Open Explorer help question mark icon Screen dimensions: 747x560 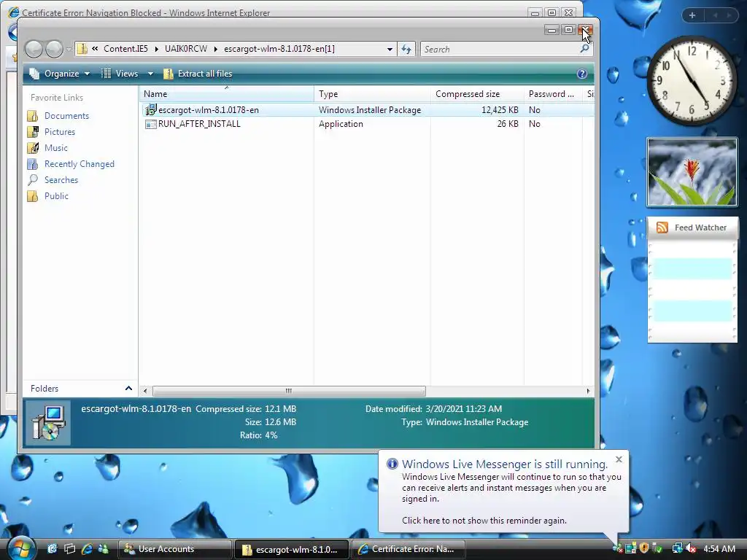click(581, 74)
